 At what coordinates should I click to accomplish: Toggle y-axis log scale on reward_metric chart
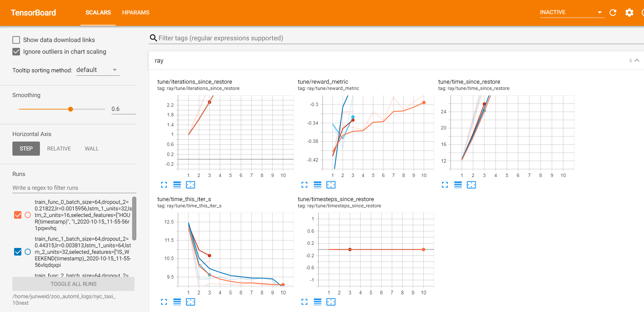[x=317, y=185]
